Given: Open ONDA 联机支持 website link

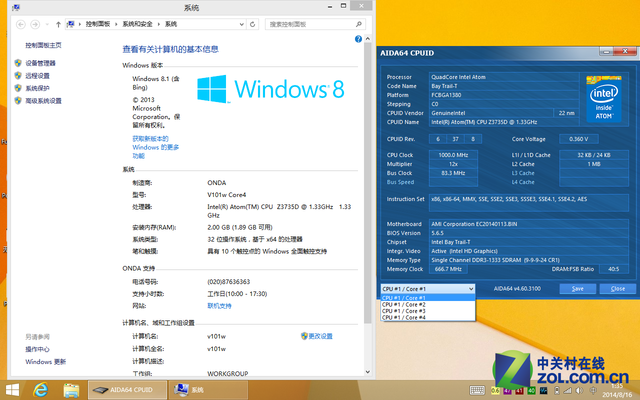Looking at the screenshot, I should [219, 306].
